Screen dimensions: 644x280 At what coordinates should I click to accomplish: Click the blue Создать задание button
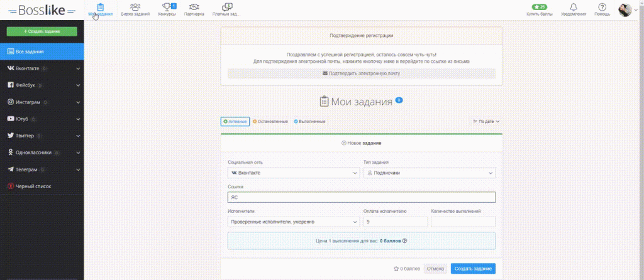[473, 269]
